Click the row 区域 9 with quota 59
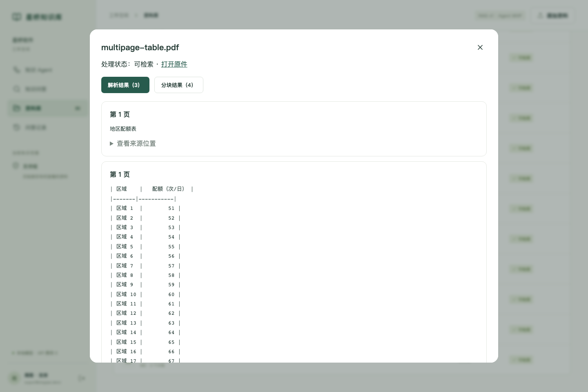This screenshot has height=392, width=588. (145, 285)
